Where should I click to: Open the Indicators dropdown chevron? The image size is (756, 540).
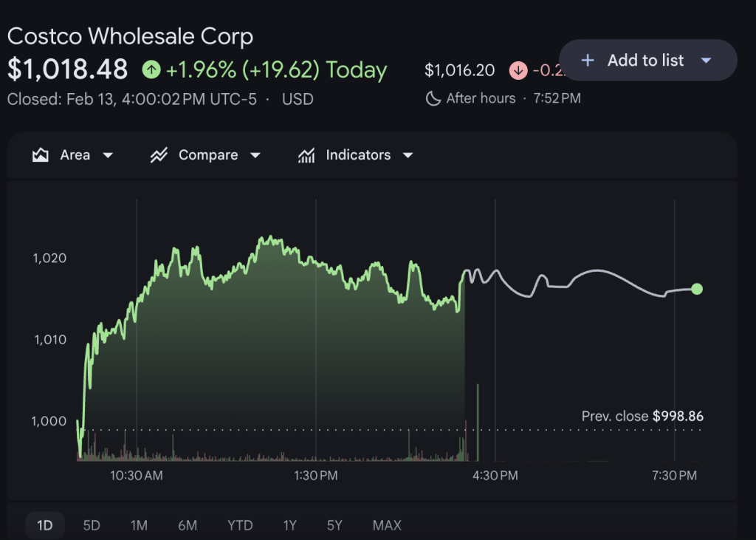[408, 155]
